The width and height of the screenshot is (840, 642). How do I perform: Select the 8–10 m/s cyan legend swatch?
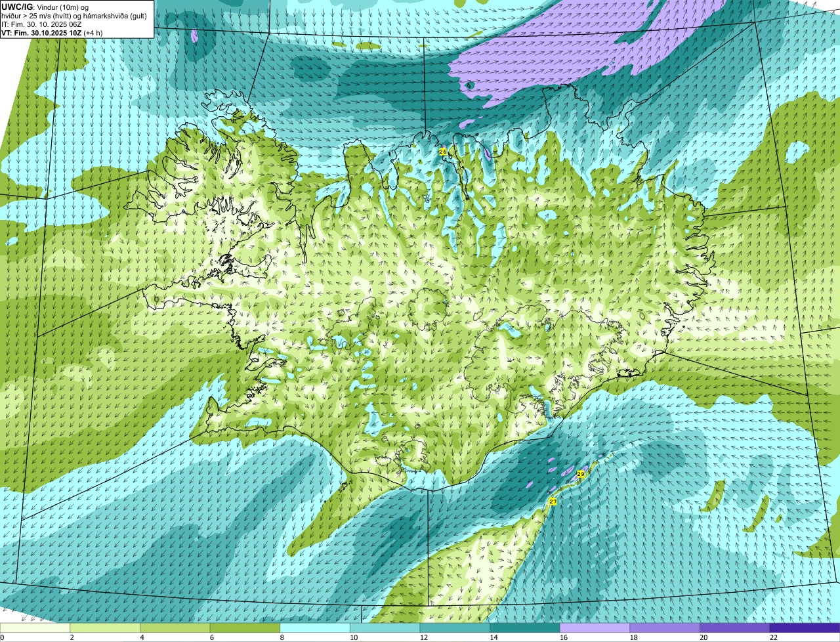coord(315,628)
